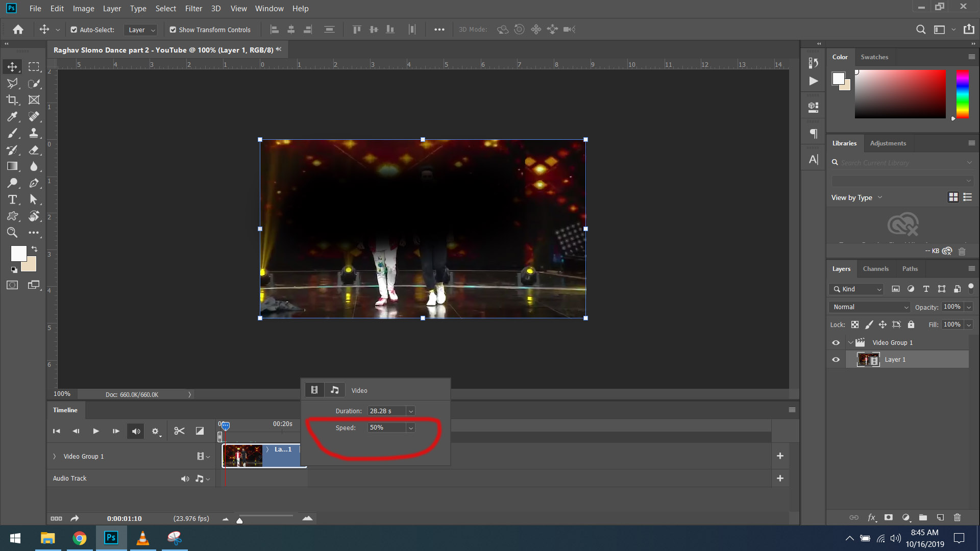Open the Filter menu
This screenshot has height=551, width=980.
point(193,8)
